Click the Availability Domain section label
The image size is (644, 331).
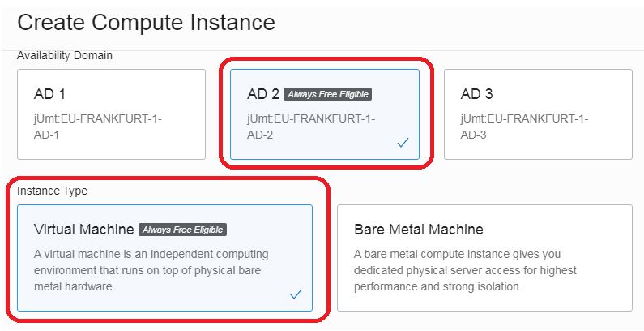[64, 56]
